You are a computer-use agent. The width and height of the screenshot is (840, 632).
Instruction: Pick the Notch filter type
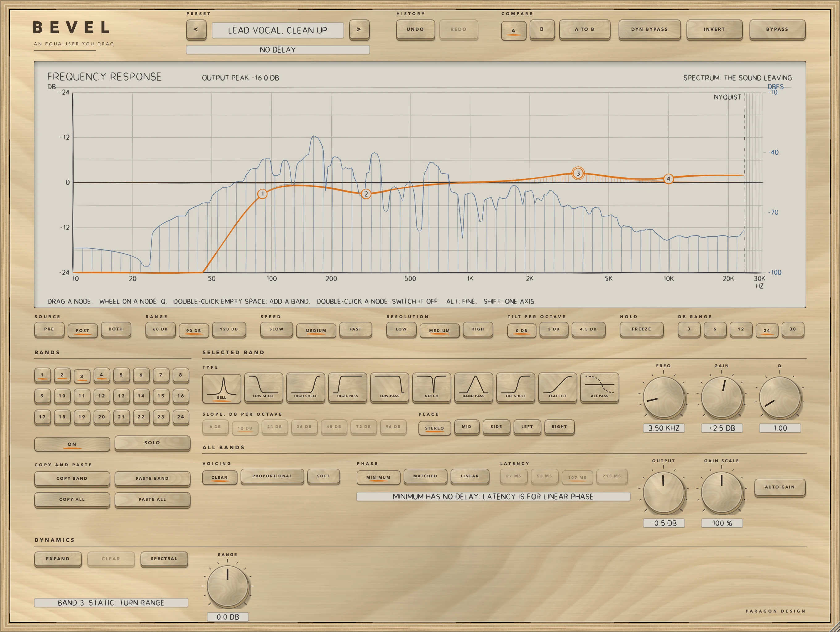point(431,387)
